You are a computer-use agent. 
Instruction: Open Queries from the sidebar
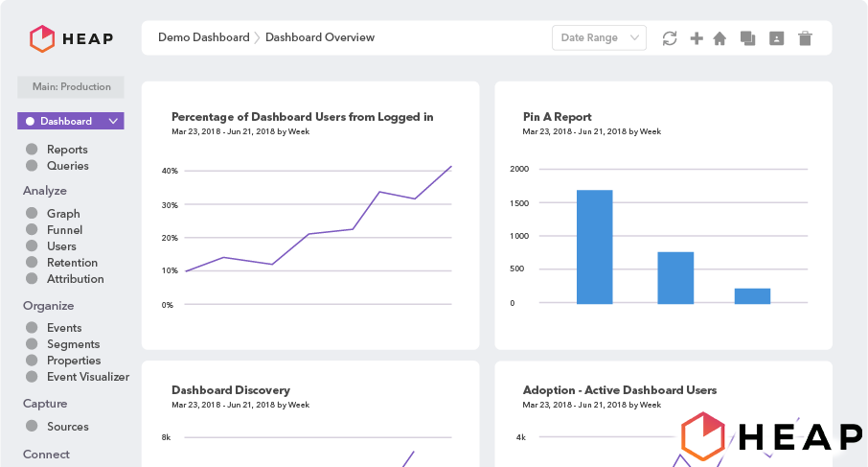click(67, 166)
